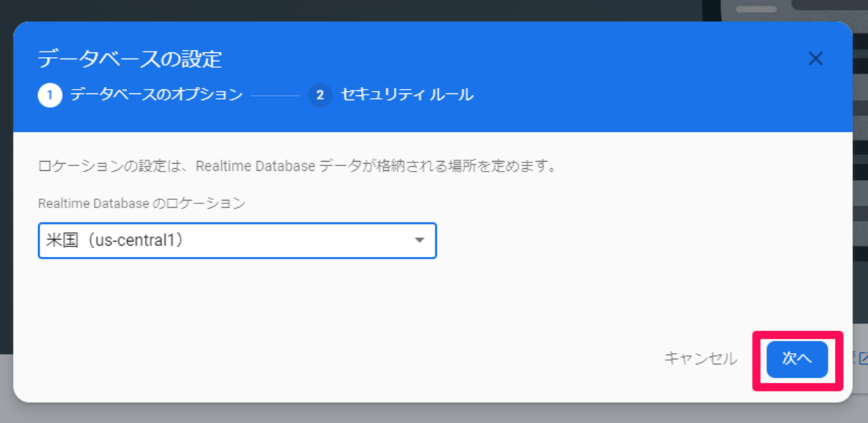The height and width of the screenshot is (423, 868).
Task: Click the circled 2 beside セキュリティ ルール
Action: click(x=320, y=94)
